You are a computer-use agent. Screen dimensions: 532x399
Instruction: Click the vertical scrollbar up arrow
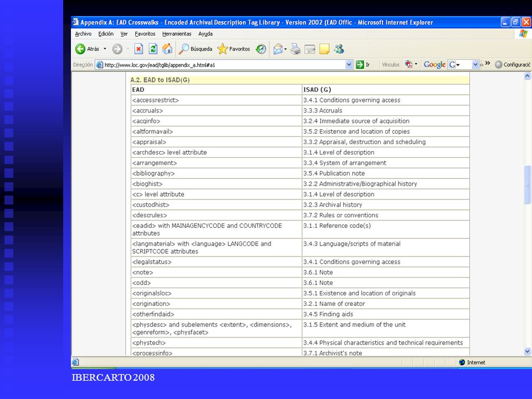point(527,76)
